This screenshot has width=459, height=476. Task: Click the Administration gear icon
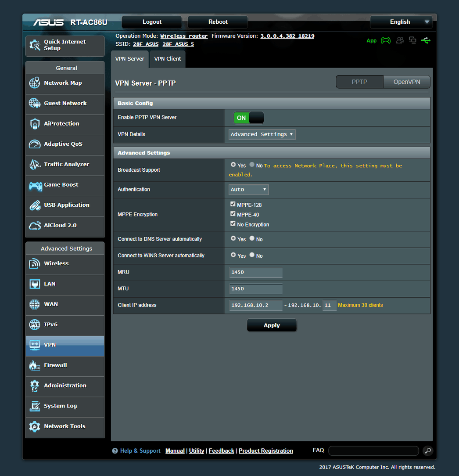tap(35, 386)
